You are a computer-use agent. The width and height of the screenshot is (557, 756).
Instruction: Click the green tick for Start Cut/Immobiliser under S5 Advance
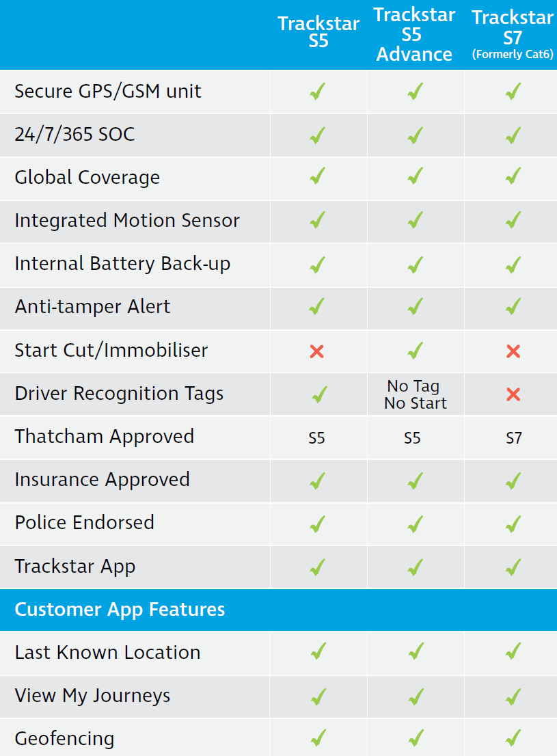(x=415, y=351)
